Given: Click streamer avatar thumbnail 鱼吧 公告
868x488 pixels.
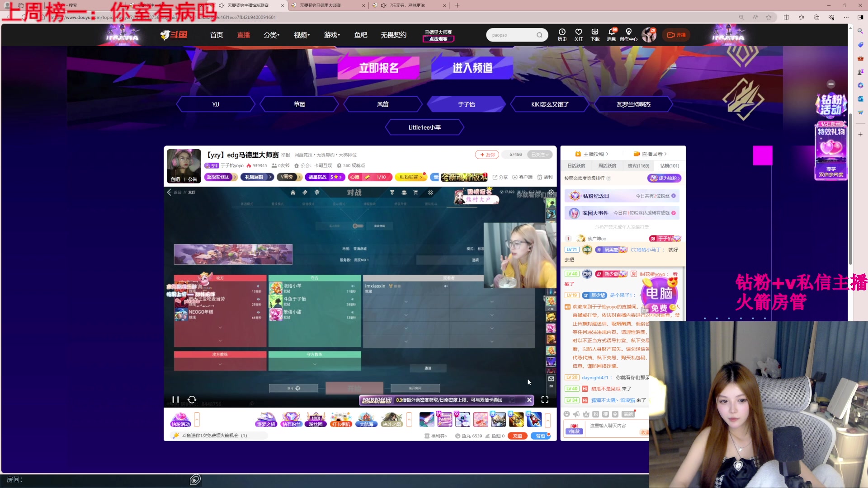Looking at the screenshot, I should pyautogui.click(x=184, y=166).
